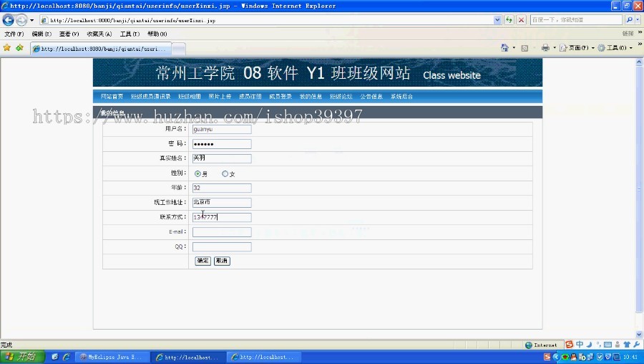
Task: Go forward with the browser Forward arrow
Action: pyautogui.click(x=21, y=20)
